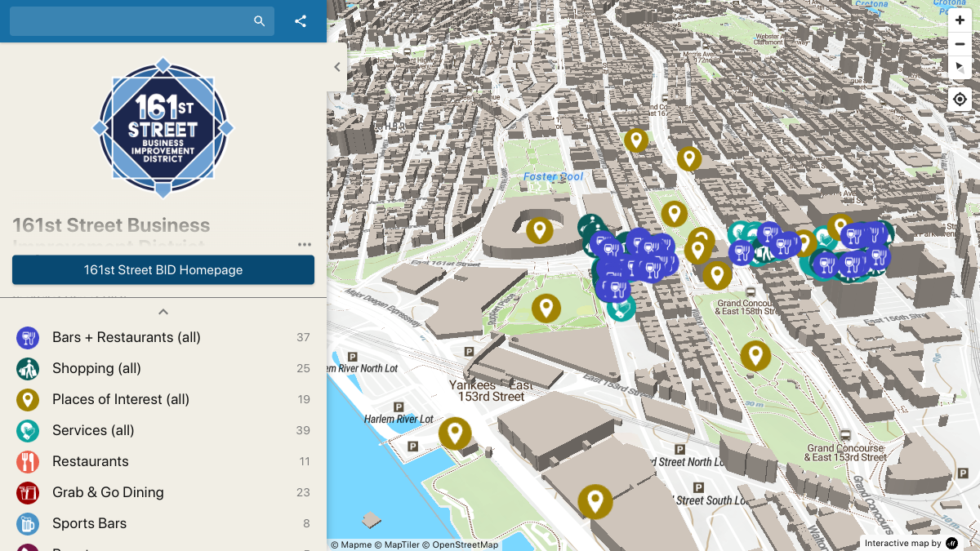The width and height of the screenshot is (980, 551).
Task: Open the MapTiler attribution link
Action: pyautogui.click(x=397, y=544)
